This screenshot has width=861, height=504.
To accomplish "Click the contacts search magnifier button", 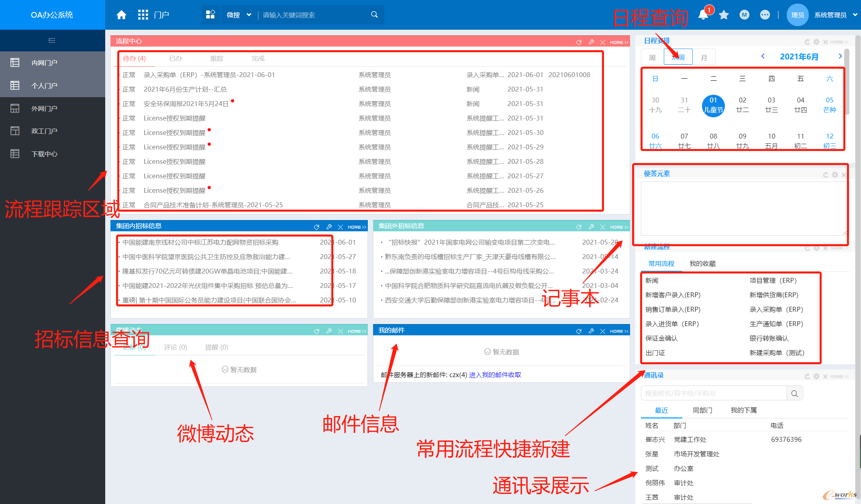I will click(795, 394).
